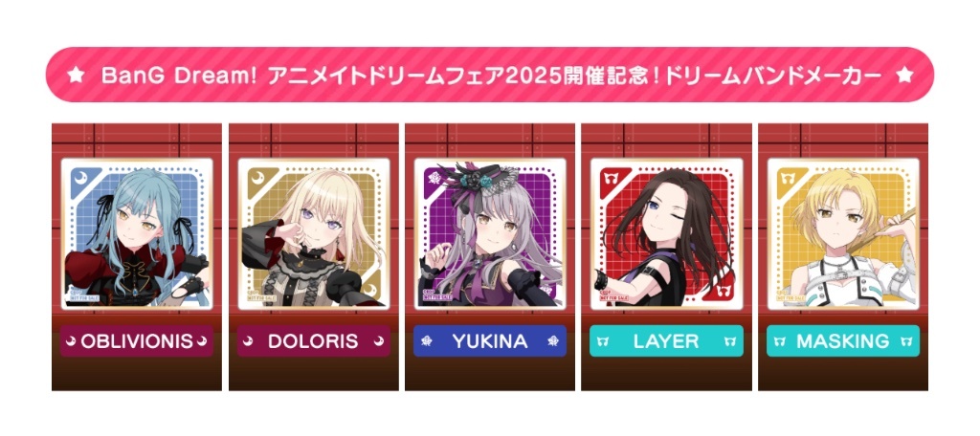The image size is (980, 436).
Task: Select the DOLORIS name label
Action: click(x=313, y=341)
